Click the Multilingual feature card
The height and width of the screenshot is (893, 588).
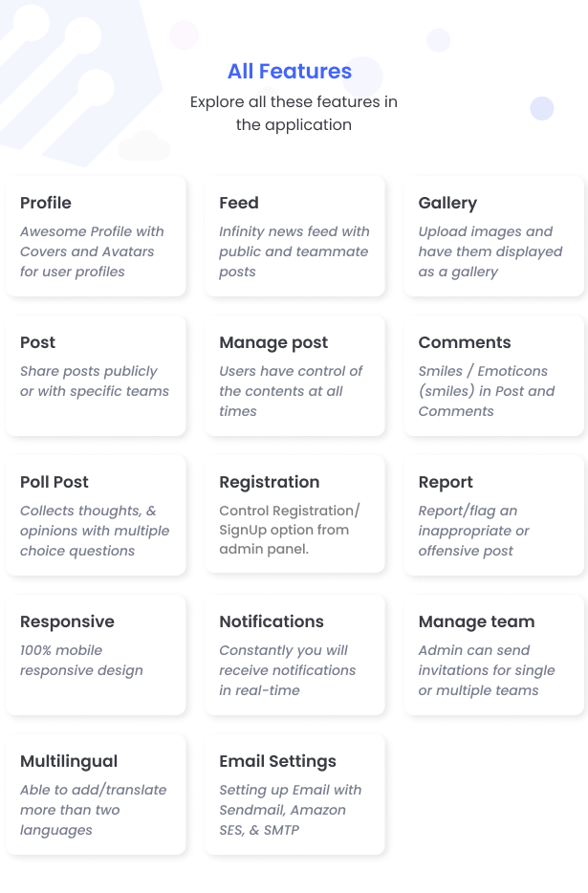(x=96, y=795)
